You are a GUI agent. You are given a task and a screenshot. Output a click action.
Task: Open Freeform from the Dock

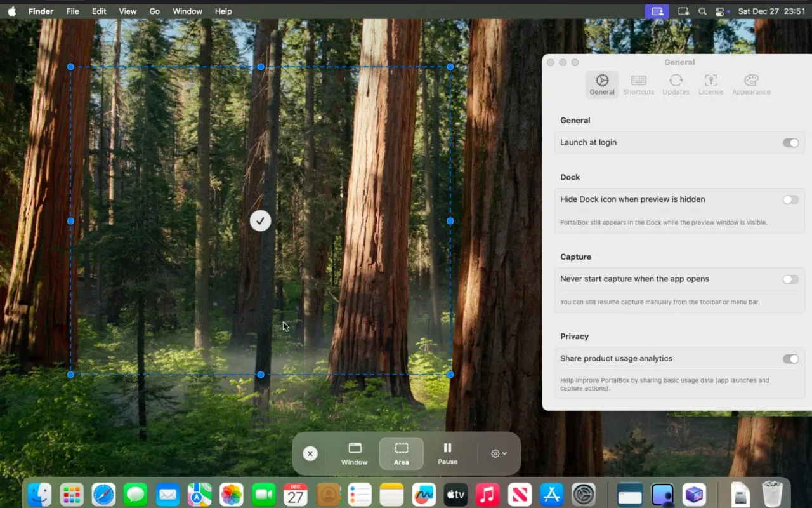tap(424, 494)
